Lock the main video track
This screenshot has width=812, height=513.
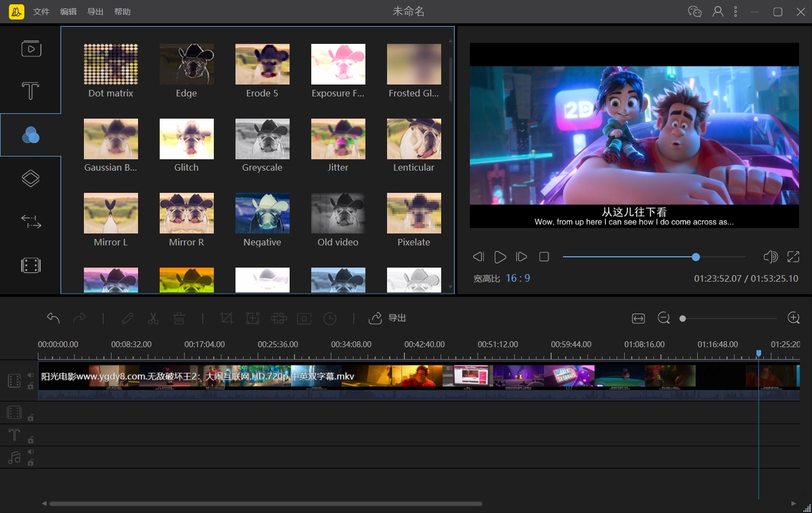tap(31, 386)
